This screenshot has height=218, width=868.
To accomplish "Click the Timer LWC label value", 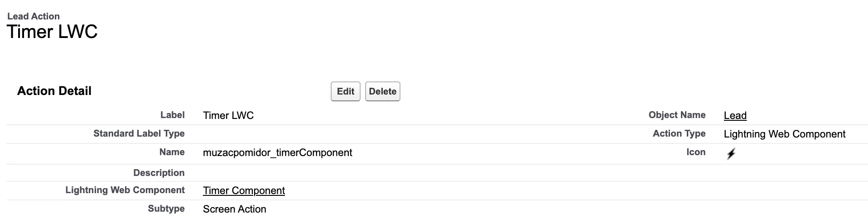I will coord(228,116).
